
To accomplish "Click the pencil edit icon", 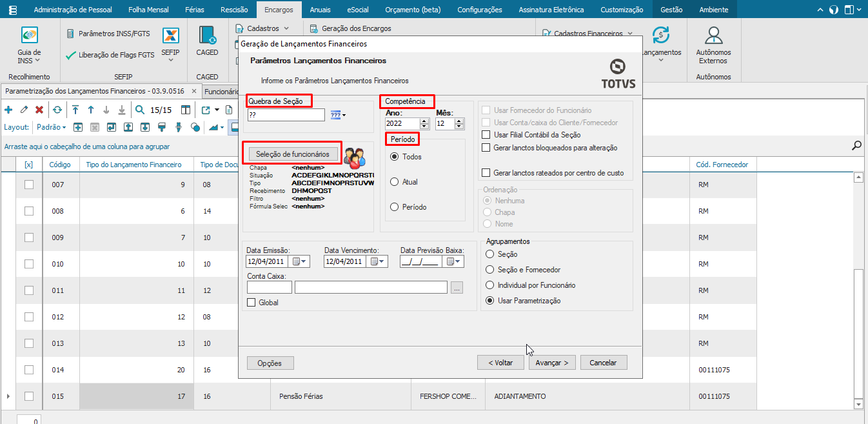I will [x=24, y=110].
